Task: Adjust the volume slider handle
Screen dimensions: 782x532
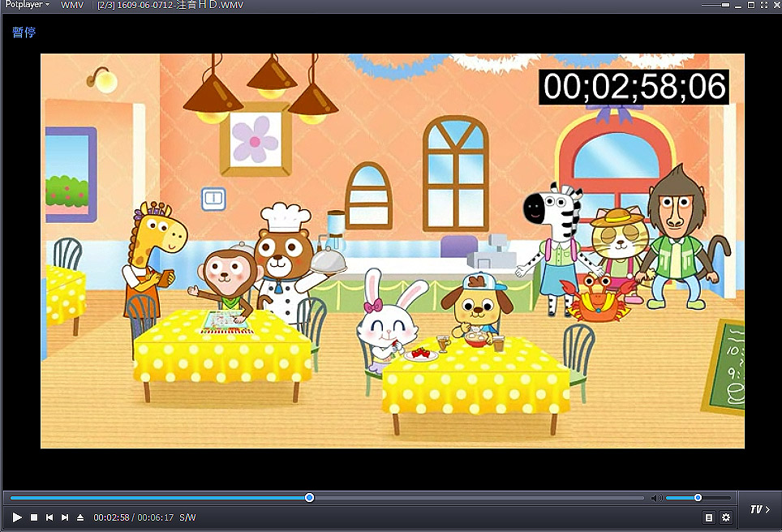Action: pos(698,498)
